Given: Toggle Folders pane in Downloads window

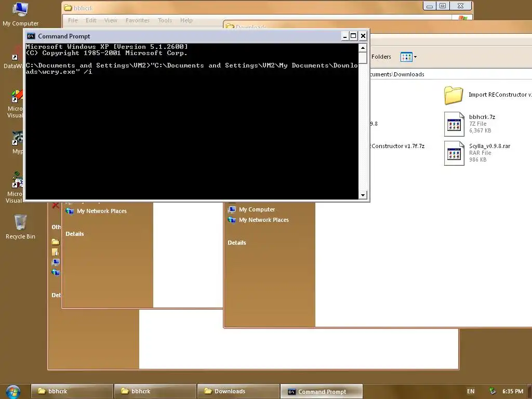Looking at the screenshot, I should click(381, 57).
